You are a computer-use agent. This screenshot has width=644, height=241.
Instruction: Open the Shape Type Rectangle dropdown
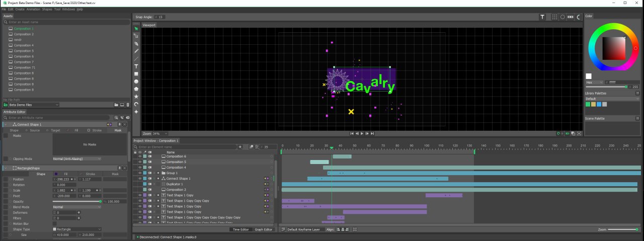pyautogui.click(x=77, y=229)
